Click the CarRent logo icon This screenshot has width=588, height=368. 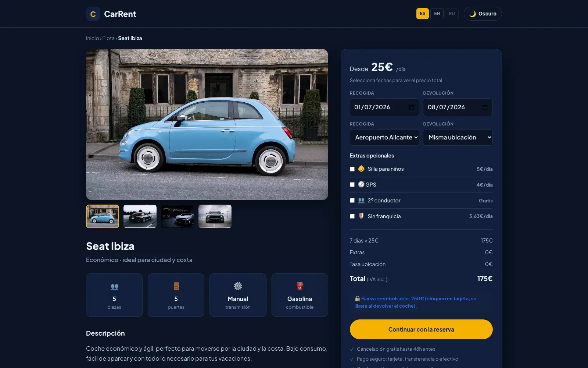[93, 14]
